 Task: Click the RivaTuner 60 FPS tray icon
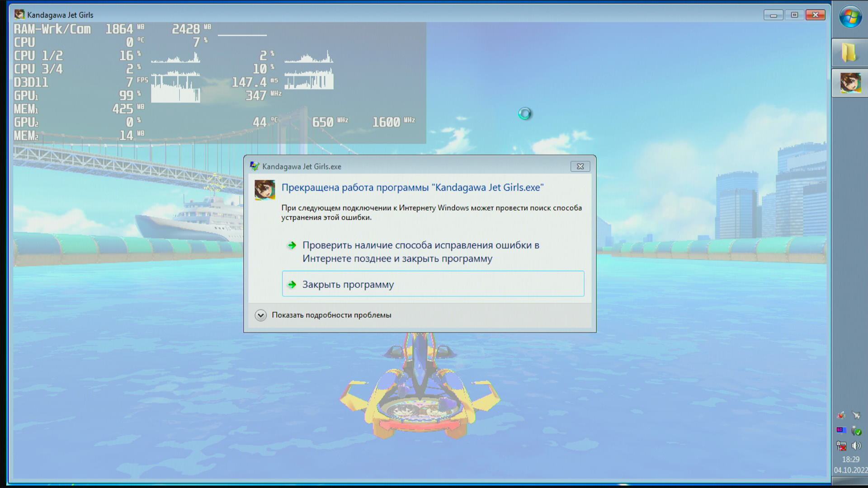coord(841,430)
